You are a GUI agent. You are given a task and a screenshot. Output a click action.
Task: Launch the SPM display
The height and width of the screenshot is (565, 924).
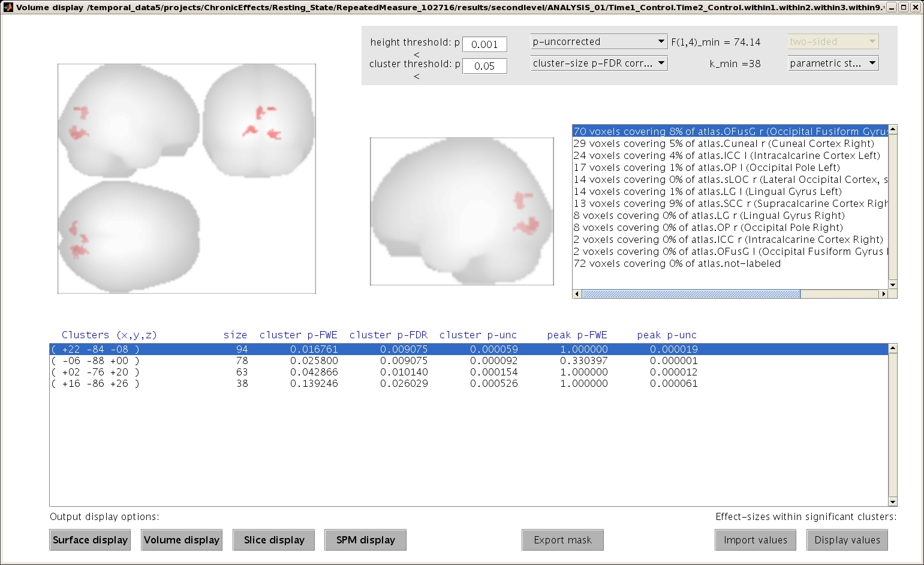point(365,540)
